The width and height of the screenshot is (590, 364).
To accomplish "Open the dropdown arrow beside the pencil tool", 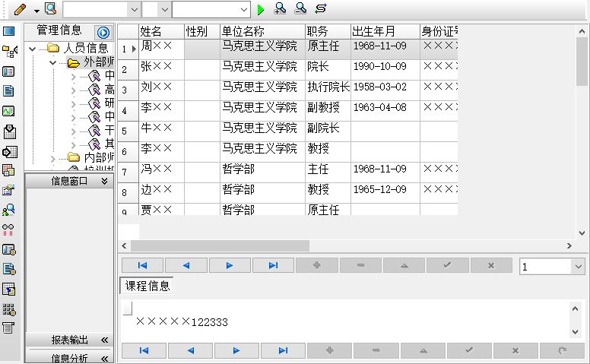I will (36, 11).
